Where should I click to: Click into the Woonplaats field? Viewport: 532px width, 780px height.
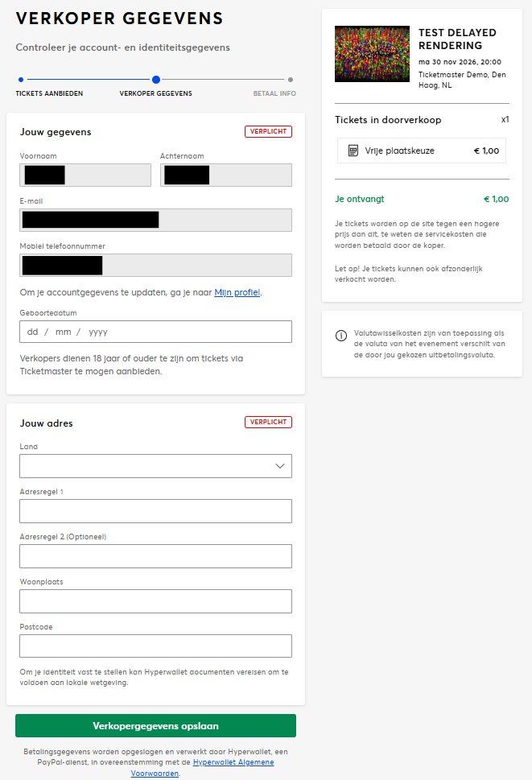(155, 601)
